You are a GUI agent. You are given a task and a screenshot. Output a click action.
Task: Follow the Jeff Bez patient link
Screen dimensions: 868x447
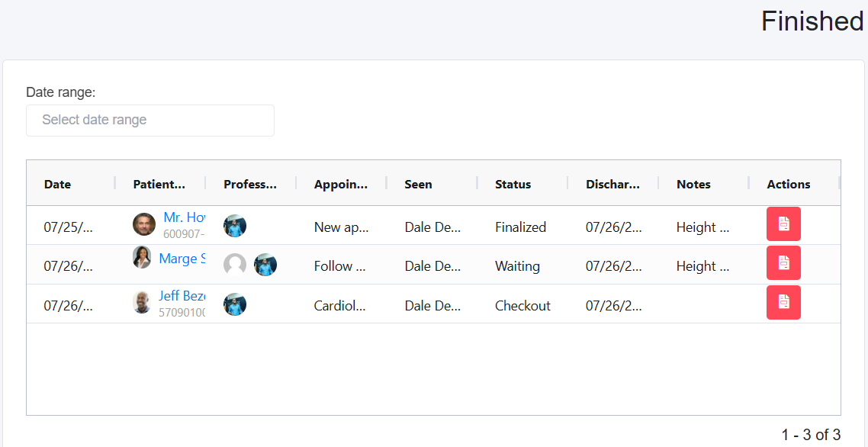tap(182, 296)
